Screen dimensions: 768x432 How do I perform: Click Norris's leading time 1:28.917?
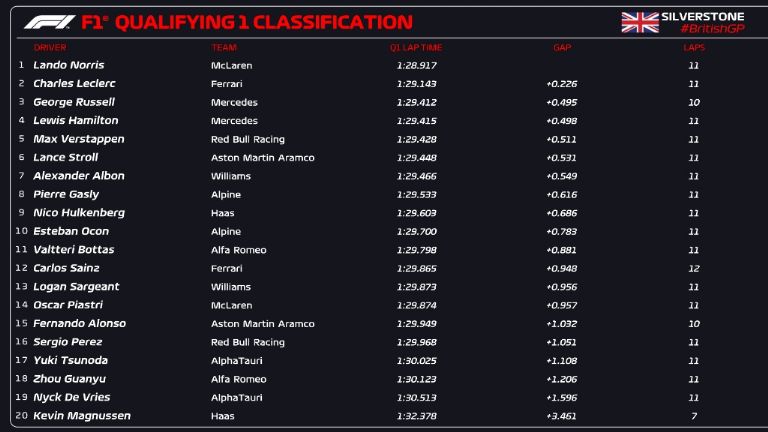pos(416,65)
